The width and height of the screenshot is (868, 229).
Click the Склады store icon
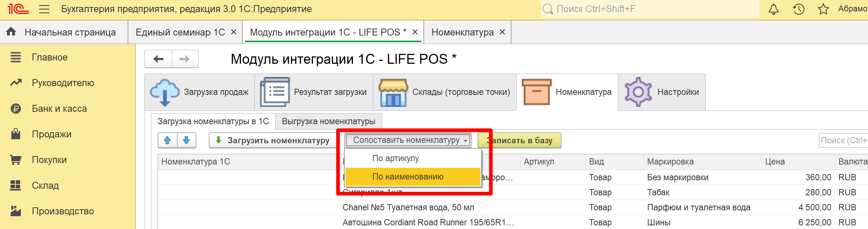click(393, 92)
